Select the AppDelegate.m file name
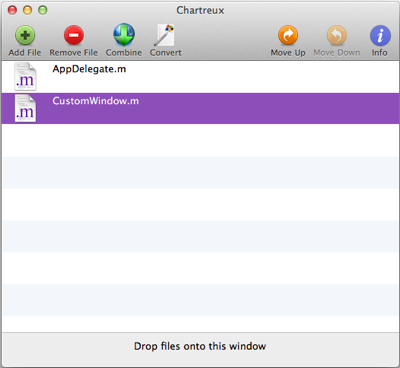 click(89, 69)
